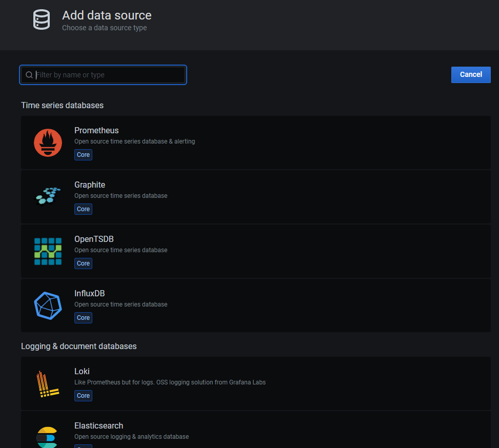Click 'Open source logging & analytics database' text
This screenshot has width=499, height=448.
pos(131,437)
